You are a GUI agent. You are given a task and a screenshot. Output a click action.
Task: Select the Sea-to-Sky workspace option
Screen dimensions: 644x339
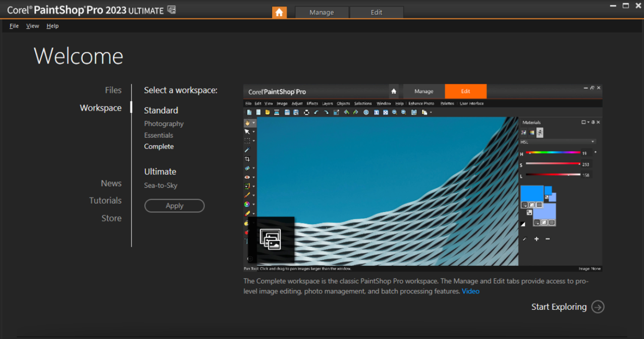click(160, 185)
